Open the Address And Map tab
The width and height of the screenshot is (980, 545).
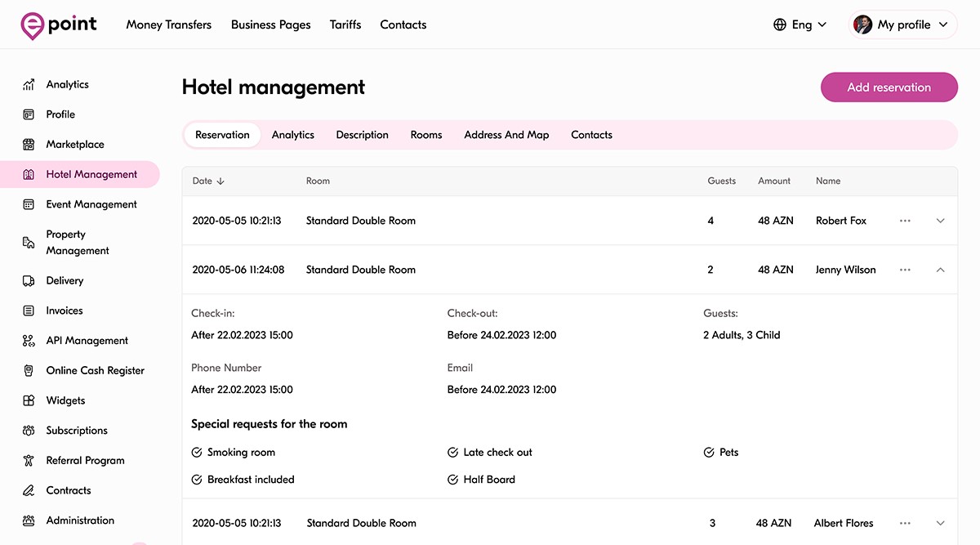506,135
